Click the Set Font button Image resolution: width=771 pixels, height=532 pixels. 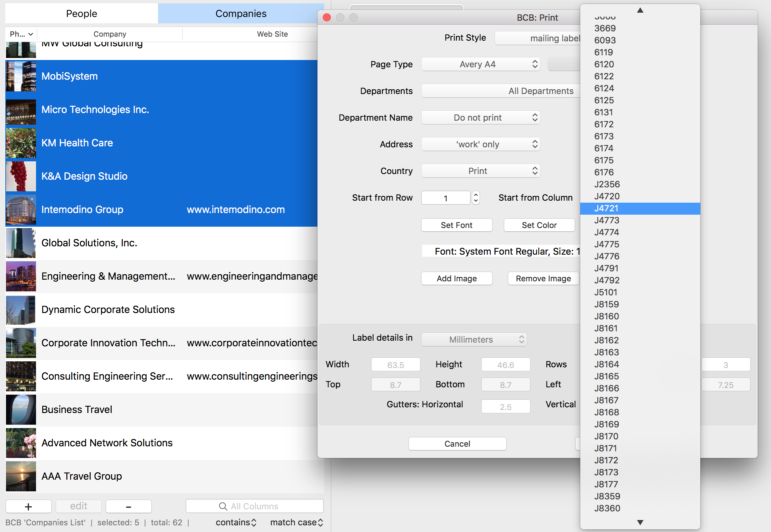[457, 225]
